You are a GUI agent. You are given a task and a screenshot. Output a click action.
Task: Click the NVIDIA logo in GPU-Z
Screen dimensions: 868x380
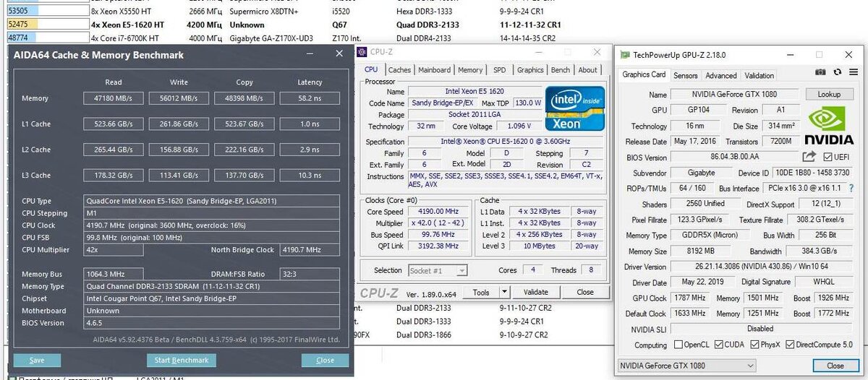(829, 126)
